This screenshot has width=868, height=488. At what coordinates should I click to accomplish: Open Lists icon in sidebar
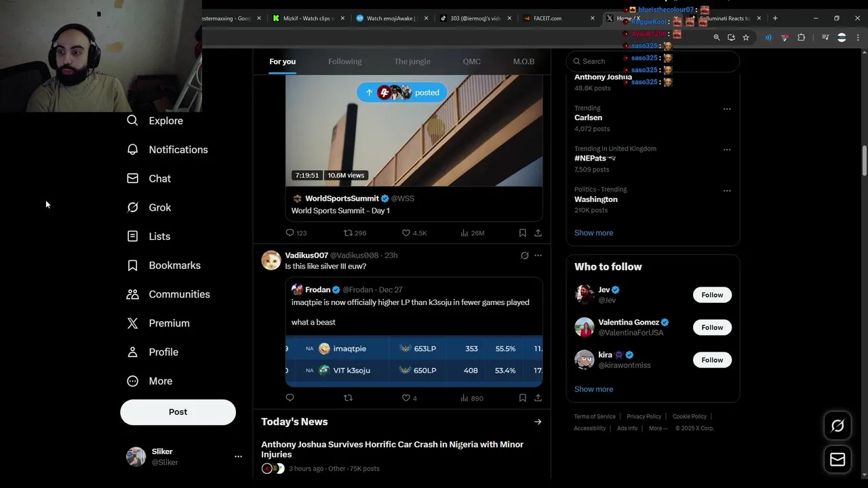133,237
